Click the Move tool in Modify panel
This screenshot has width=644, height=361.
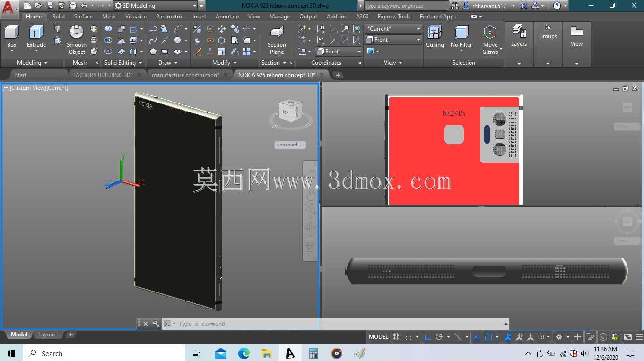[x=222, y=29]
